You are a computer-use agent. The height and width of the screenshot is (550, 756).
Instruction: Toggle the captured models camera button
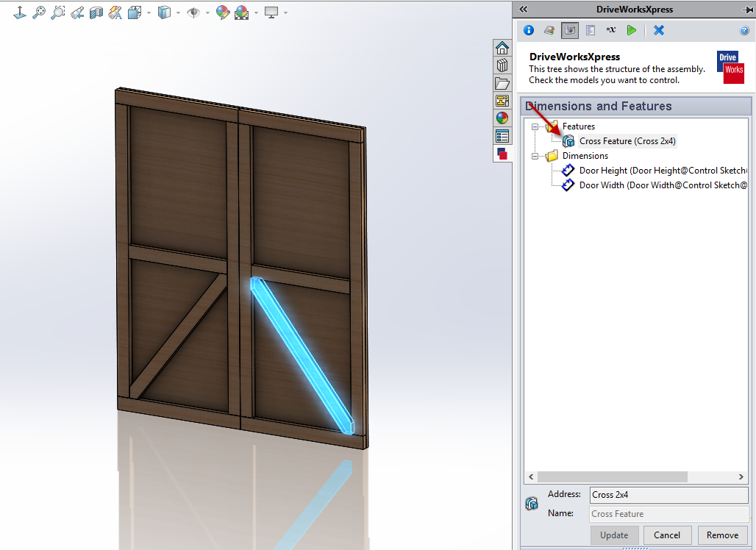pos(569,30)
